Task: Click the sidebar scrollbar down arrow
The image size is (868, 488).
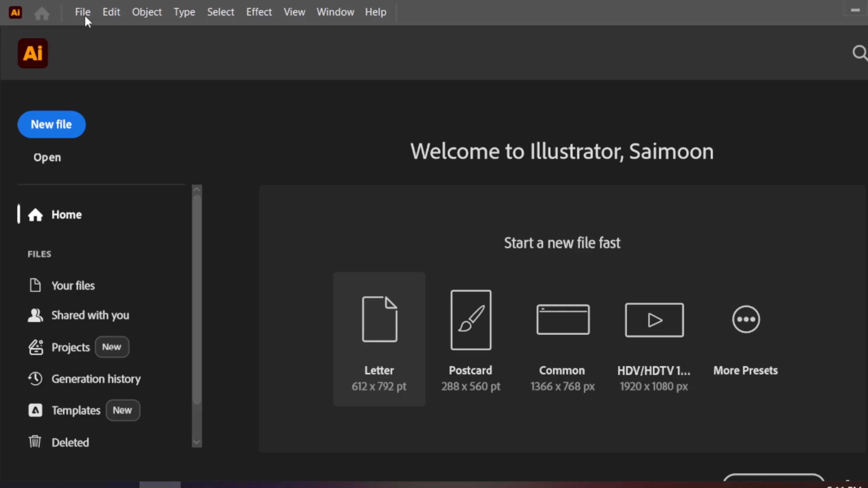Action: (197, 442)
